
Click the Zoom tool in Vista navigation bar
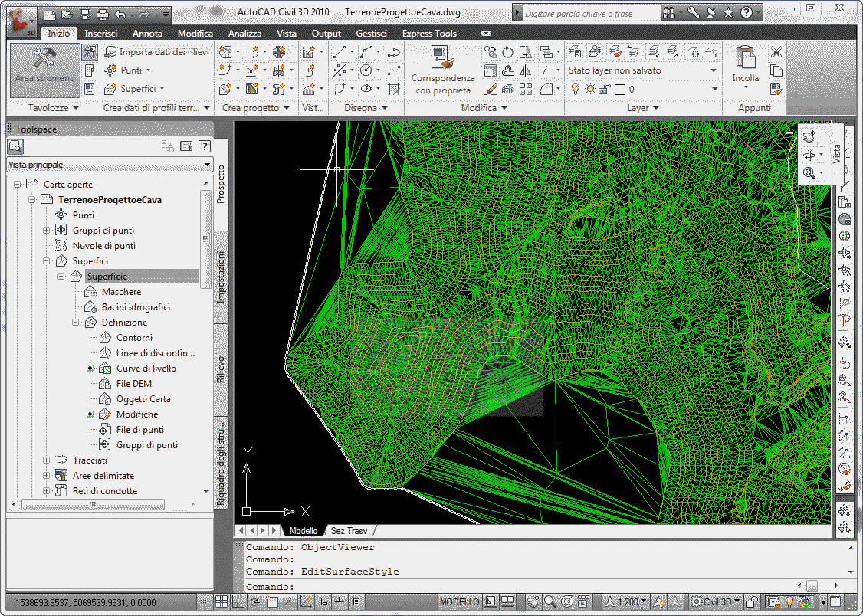point(809,173)
